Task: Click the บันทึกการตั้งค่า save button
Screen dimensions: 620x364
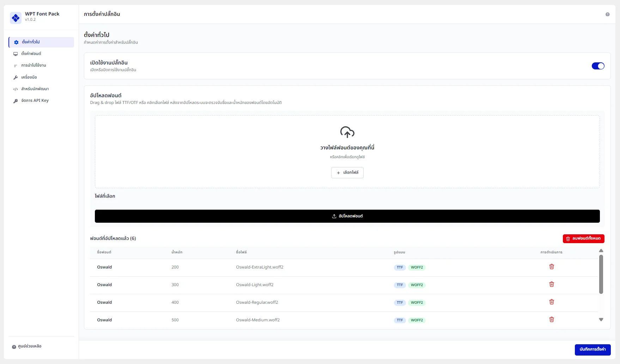Action: 593,349
